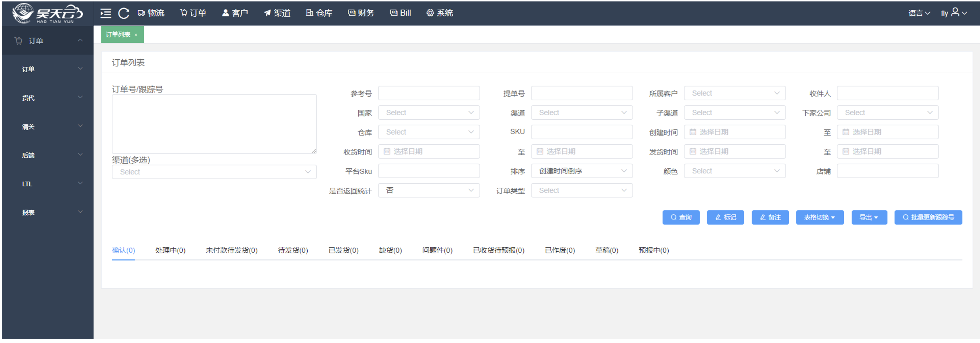Open the 渠道(多选) multi-select dropdown
Viewport: 980px width, 343px height.
[214, 172]
